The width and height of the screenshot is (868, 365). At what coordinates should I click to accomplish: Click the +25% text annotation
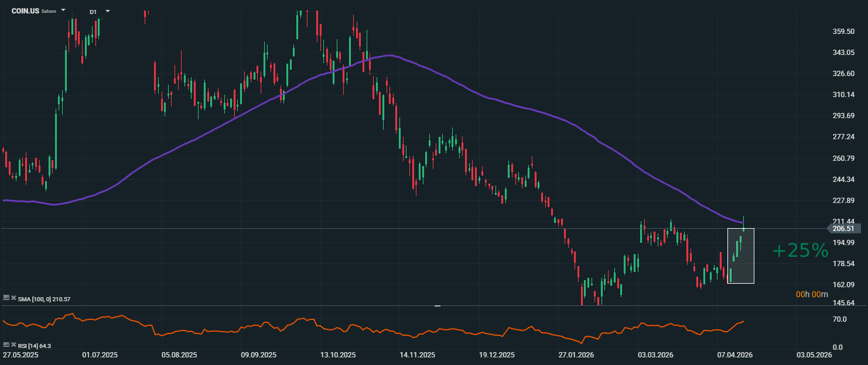800,250
